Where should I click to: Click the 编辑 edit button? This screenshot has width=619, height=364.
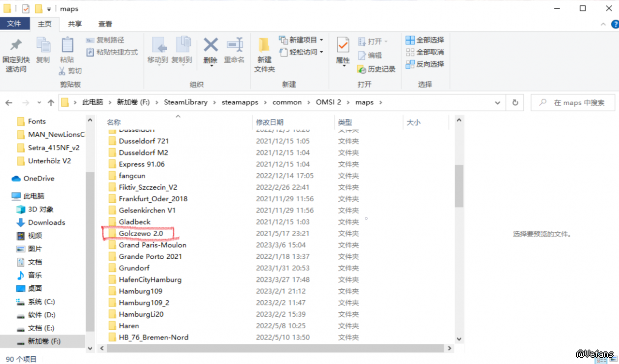pyautogui.click(x=370, y=56)
